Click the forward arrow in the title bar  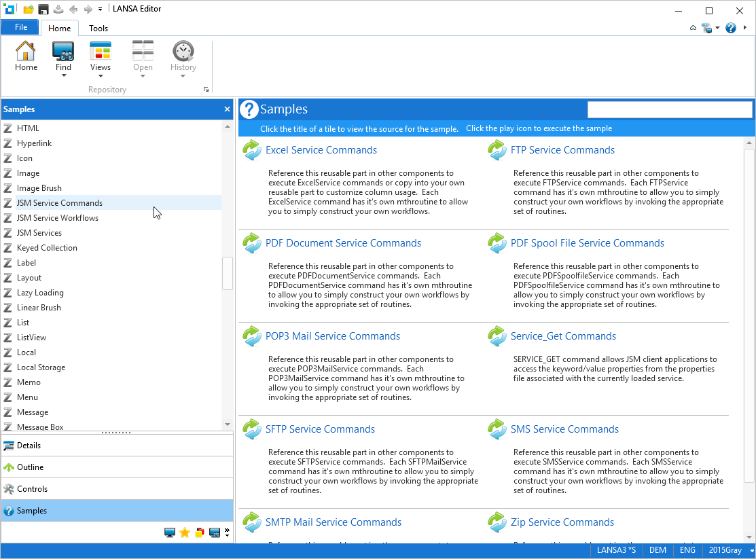(x=88, y=9)
